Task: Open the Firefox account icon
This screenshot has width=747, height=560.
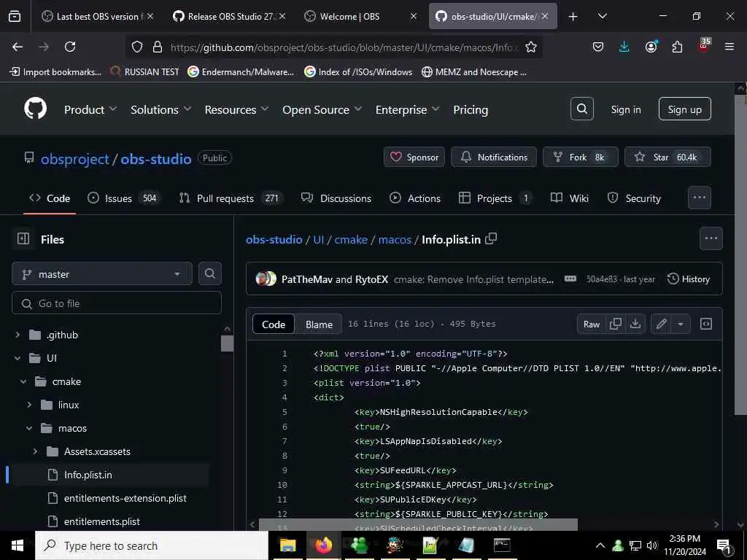Action: click(651, 47)
